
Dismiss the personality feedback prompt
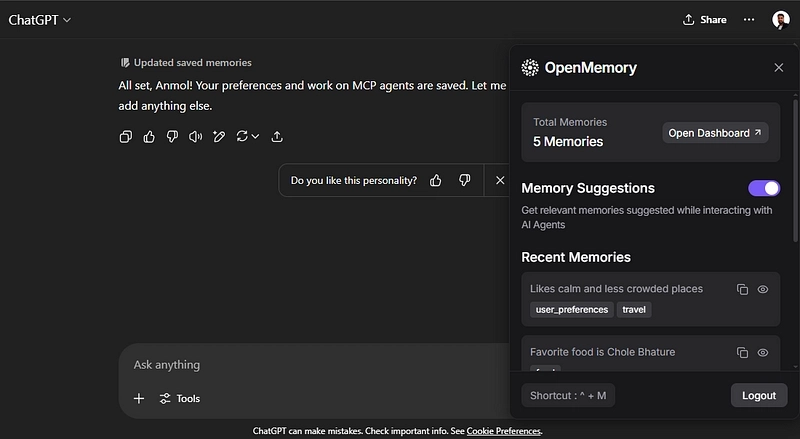(x=500, y=180)
